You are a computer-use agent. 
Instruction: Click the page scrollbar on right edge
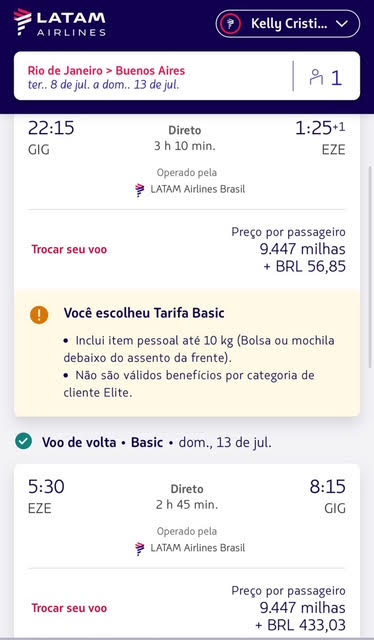[371, 269]
